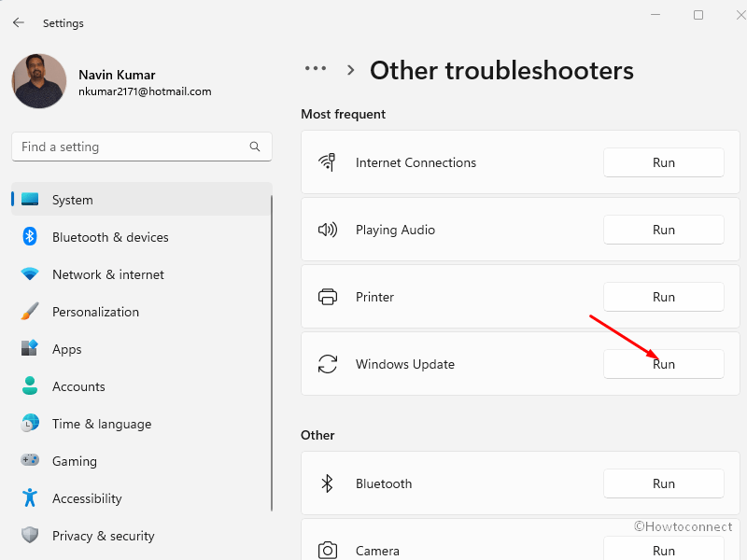747x560 pixels.
Task: Click the Printer icon
Action: point(328,297)
